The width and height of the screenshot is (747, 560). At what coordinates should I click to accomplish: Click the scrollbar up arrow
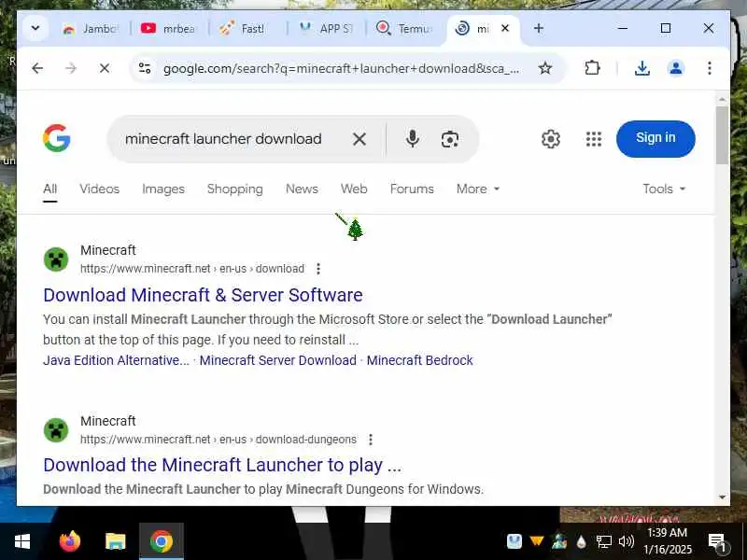[x=722, y=100]
